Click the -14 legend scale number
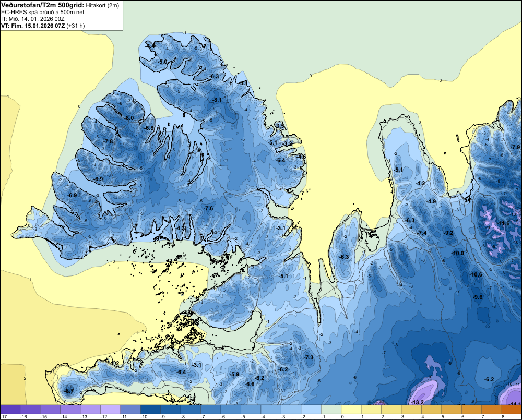The width and height of the screenshot is (522, 420). click(63, 417)
